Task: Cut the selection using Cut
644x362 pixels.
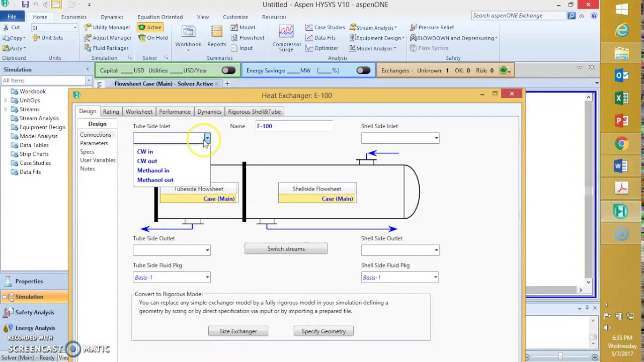Action: click(x=12, y=27)
